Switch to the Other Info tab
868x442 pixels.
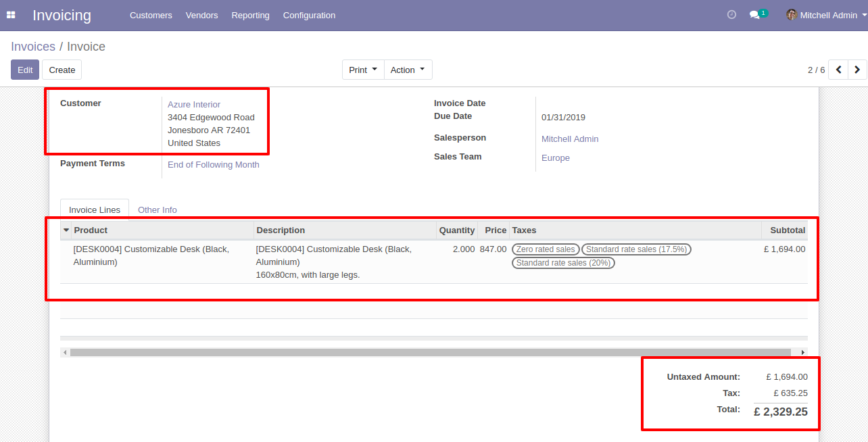pos(158,210)
